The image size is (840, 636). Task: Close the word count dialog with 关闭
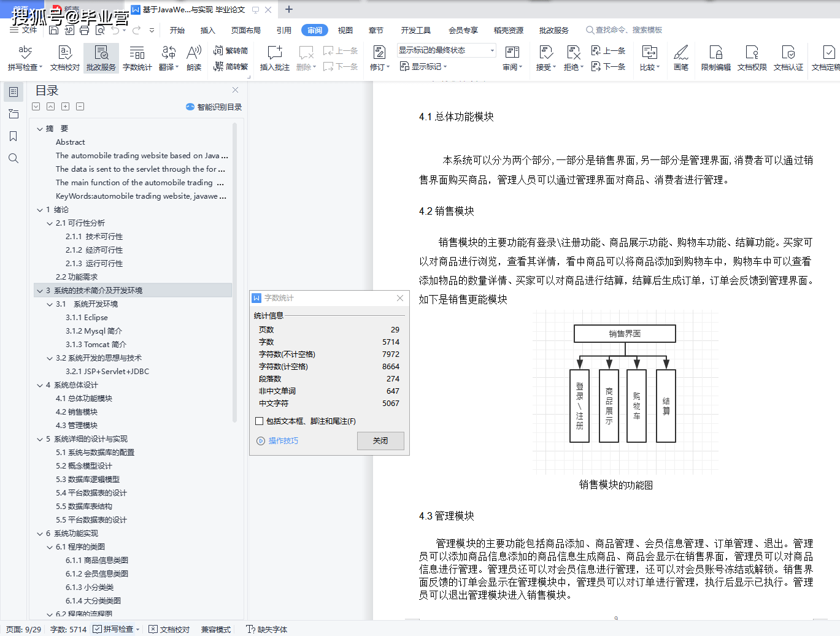point(380,440)
